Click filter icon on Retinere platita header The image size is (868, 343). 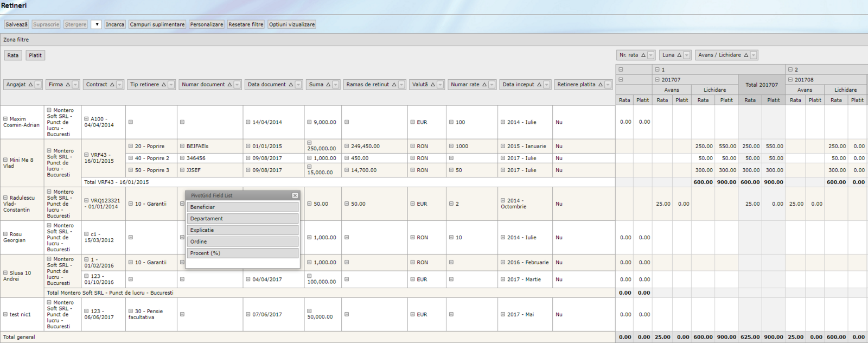[x=608, y=85]
